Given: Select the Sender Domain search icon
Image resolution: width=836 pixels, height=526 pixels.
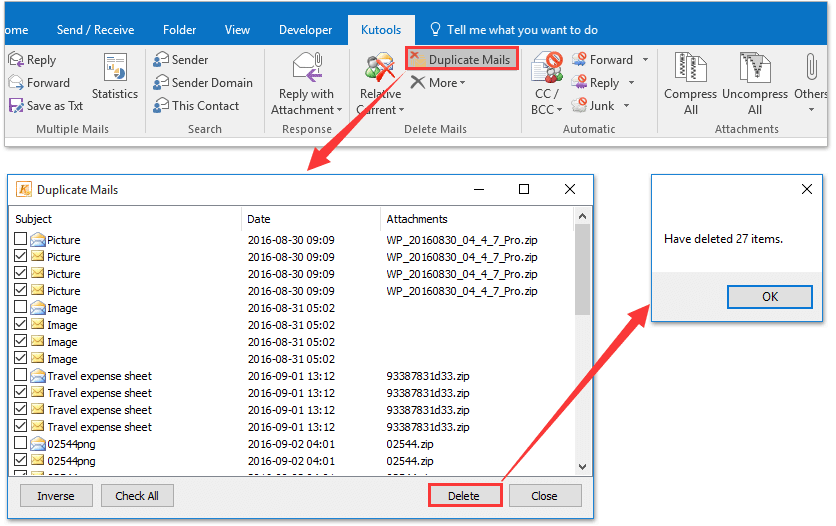Looking at the screenshot, I should [161, 83].
